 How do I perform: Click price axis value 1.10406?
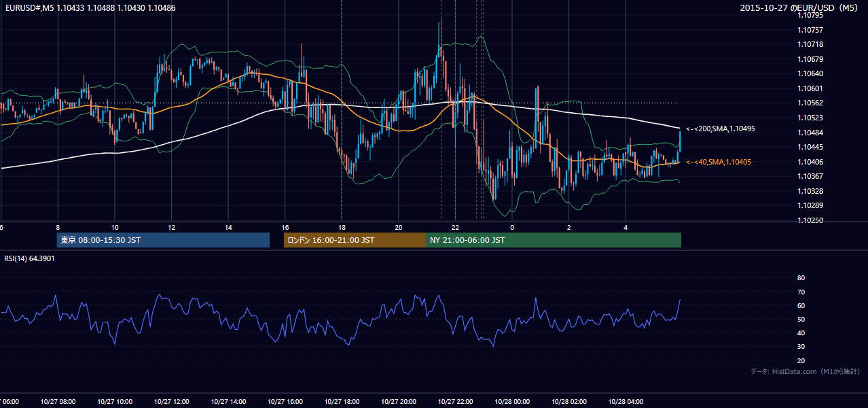tap(811, 162)
